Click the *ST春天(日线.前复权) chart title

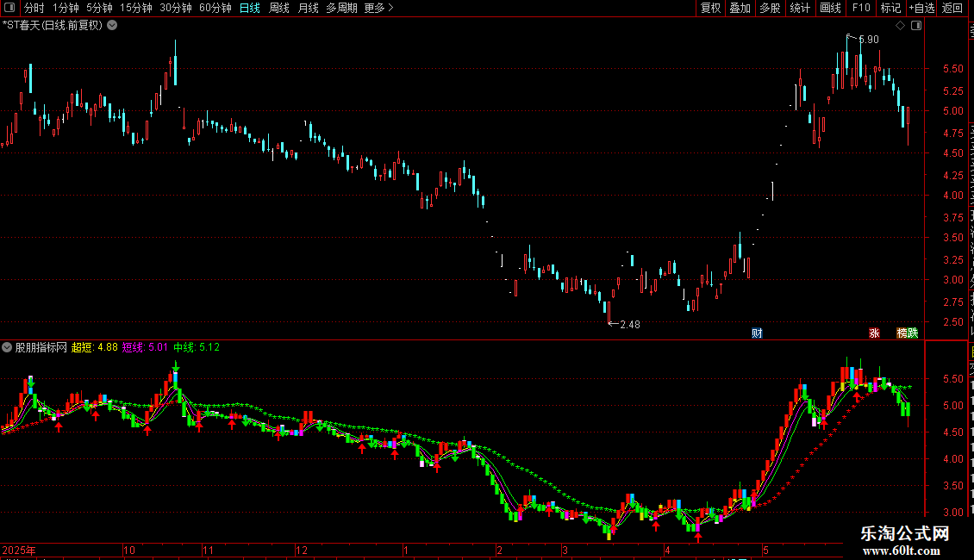[53, 26]
